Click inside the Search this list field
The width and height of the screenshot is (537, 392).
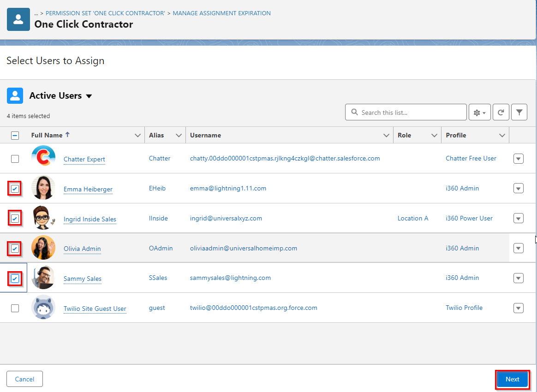pos(406,112)
